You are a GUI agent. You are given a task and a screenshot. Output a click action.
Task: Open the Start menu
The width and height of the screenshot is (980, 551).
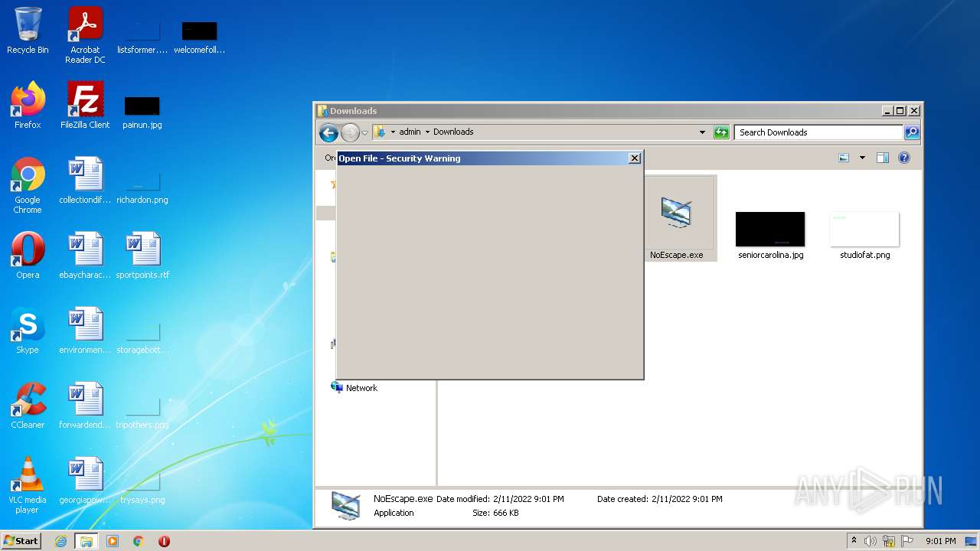click(x=21, y=541)
